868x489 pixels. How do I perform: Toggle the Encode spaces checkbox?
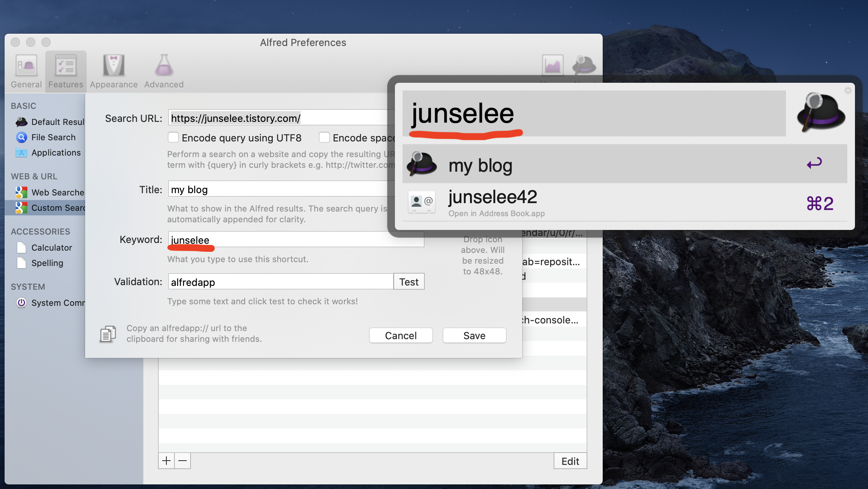click(324, 137)
